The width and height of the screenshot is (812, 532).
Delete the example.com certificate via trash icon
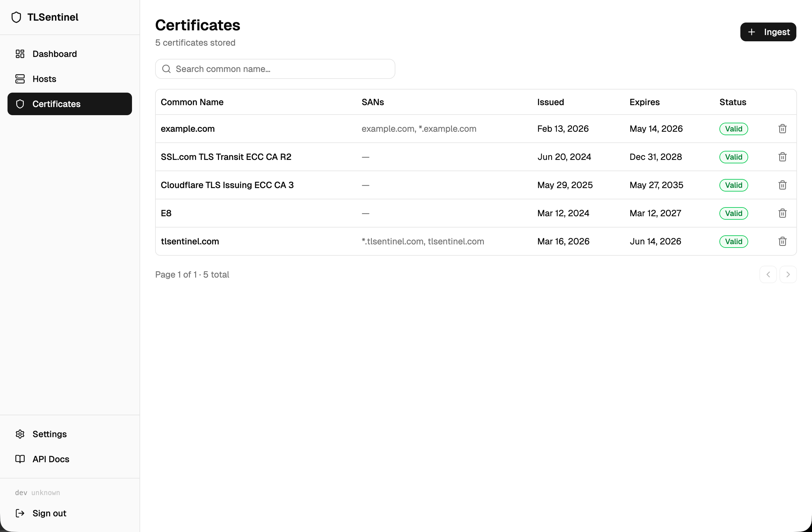click(x=782, y=129)
